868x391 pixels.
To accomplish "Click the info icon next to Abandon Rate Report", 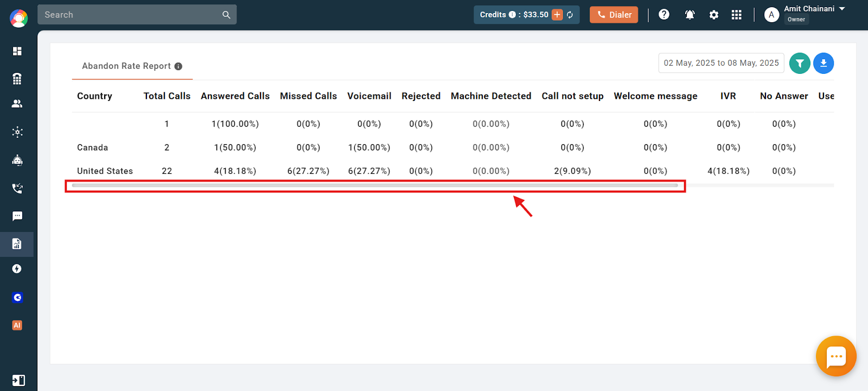I will (178, 66).
